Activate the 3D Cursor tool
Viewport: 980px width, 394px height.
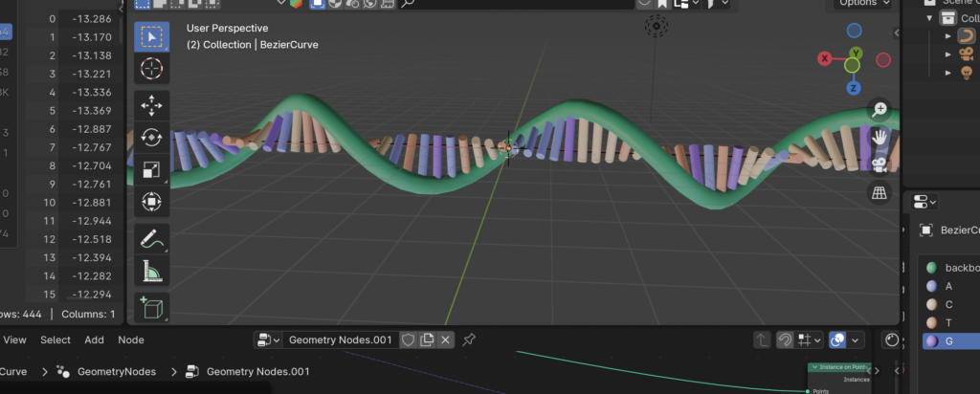(151, 69)
